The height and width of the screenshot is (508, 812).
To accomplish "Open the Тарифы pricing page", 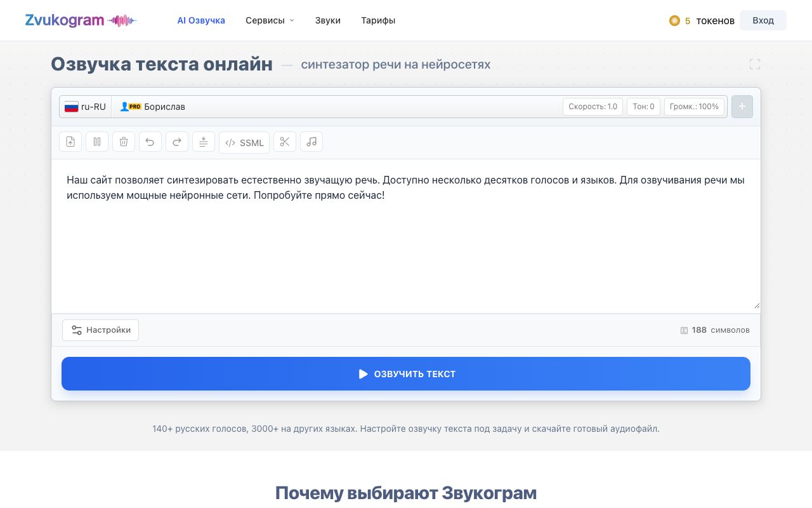I will [378, 20].
